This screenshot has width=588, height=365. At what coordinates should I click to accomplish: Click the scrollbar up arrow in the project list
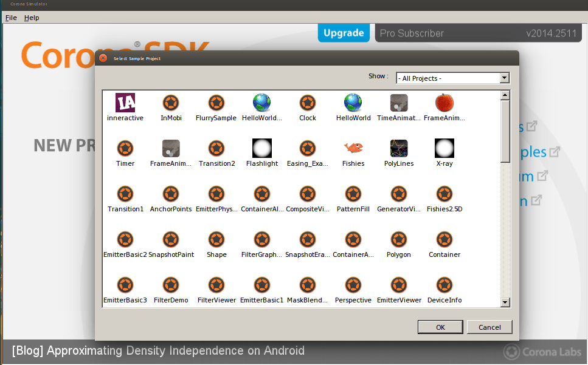point(505,95)
